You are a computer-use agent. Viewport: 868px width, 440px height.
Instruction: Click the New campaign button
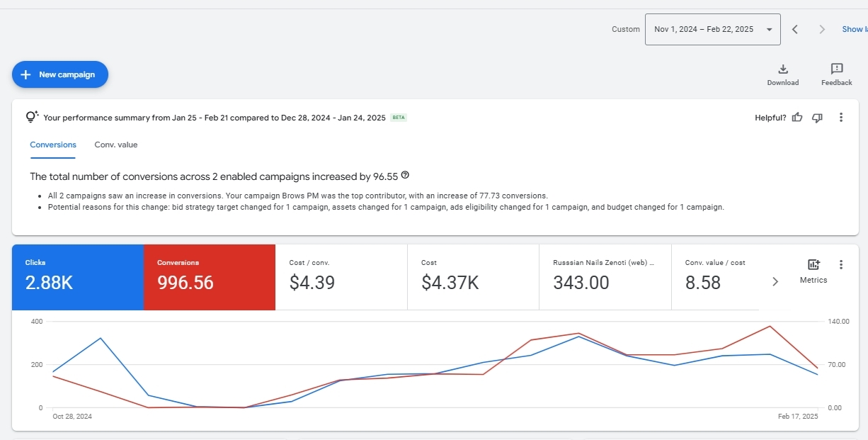[x=60, y=74]
